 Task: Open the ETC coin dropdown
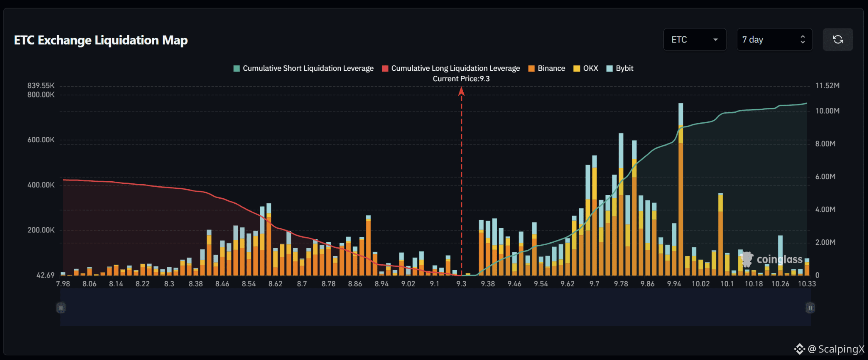click(x=695, y=39)
